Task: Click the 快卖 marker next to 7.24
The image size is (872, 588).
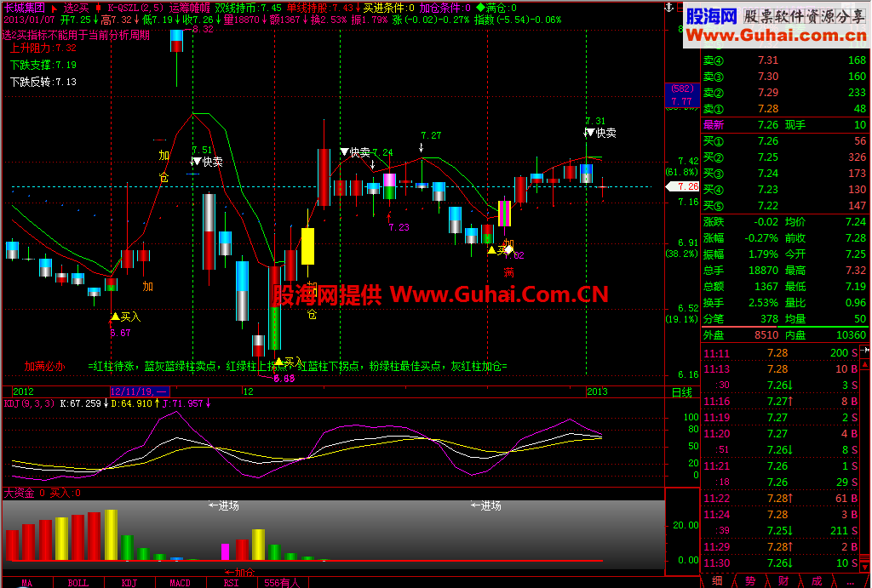Action: point(355,151)
